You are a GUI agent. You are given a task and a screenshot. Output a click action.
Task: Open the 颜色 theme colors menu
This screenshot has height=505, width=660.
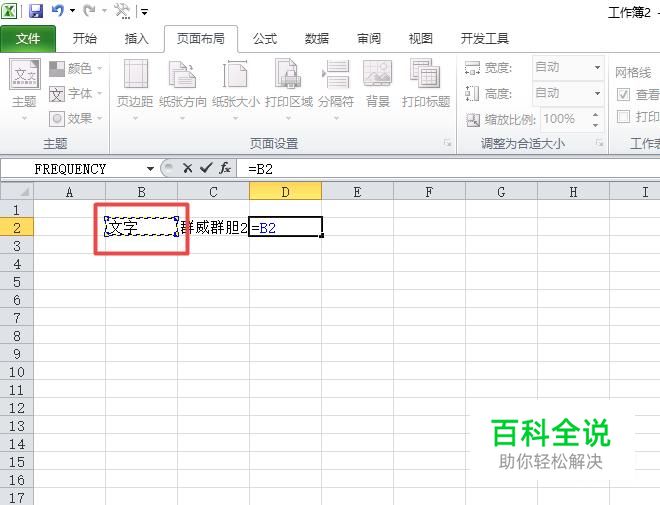point(76,68)
